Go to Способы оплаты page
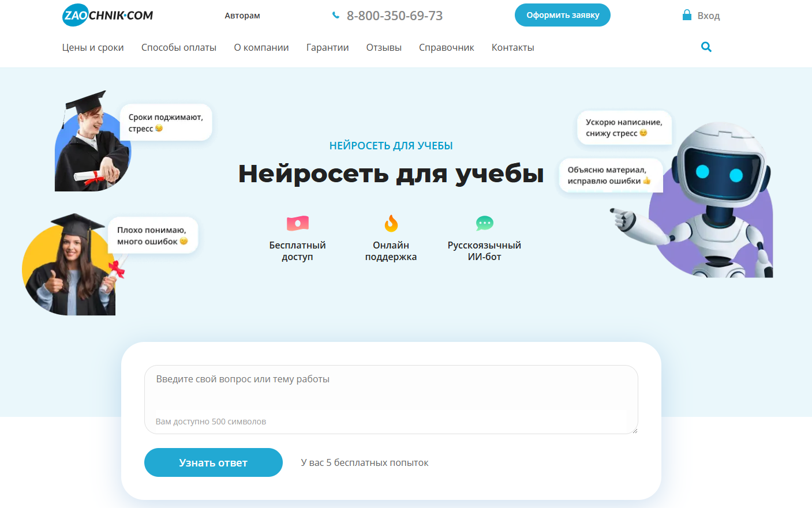 click(x=179, y=48)
